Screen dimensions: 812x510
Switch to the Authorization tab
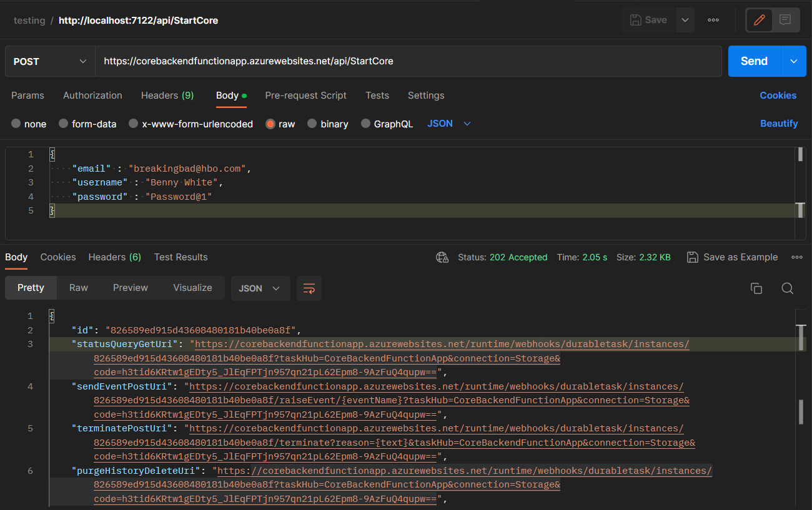click(x=92, y=95)
